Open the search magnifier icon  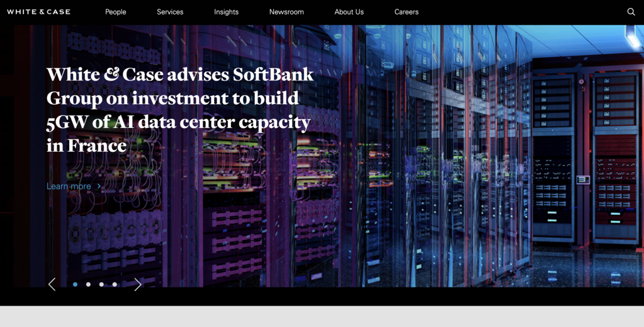[631, 12]
